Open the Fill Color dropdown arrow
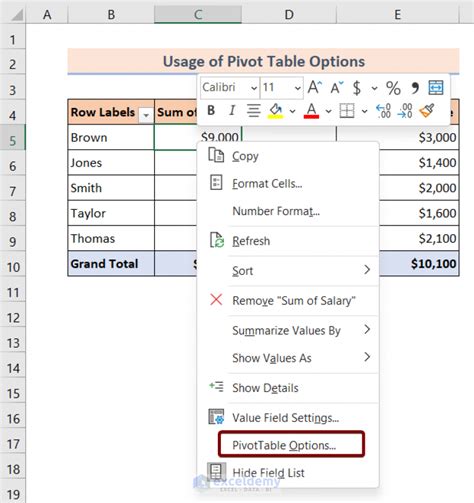 coord(292,111)
